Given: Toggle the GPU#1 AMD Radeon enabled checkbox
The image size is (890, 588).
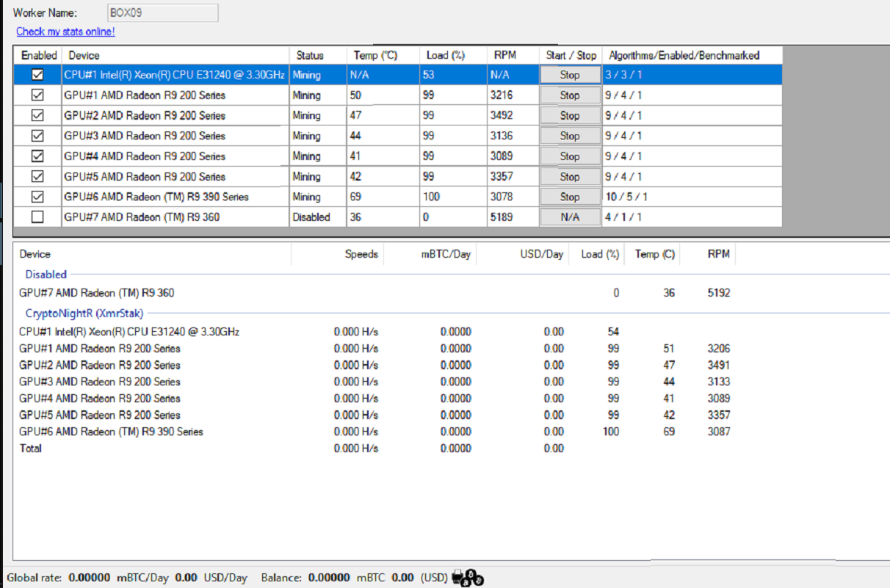Looking at the screenshot, I should point(38,95).
